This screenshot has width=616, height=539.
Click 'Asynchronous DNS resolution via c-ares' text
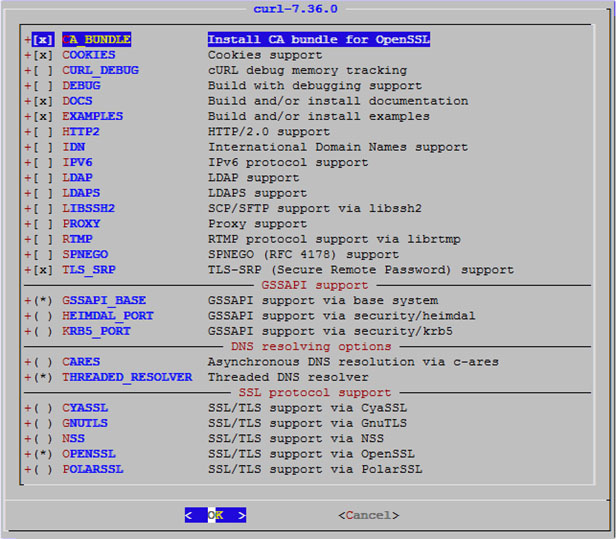click(353, 362)
